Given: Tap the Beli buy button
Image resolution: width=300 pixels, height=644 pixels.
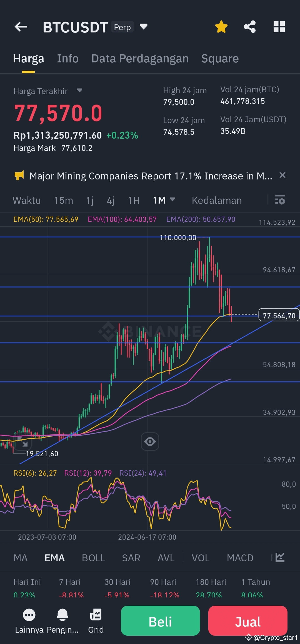Looking at the screenshot, I should pyautogui.click(x=160, y=621).
